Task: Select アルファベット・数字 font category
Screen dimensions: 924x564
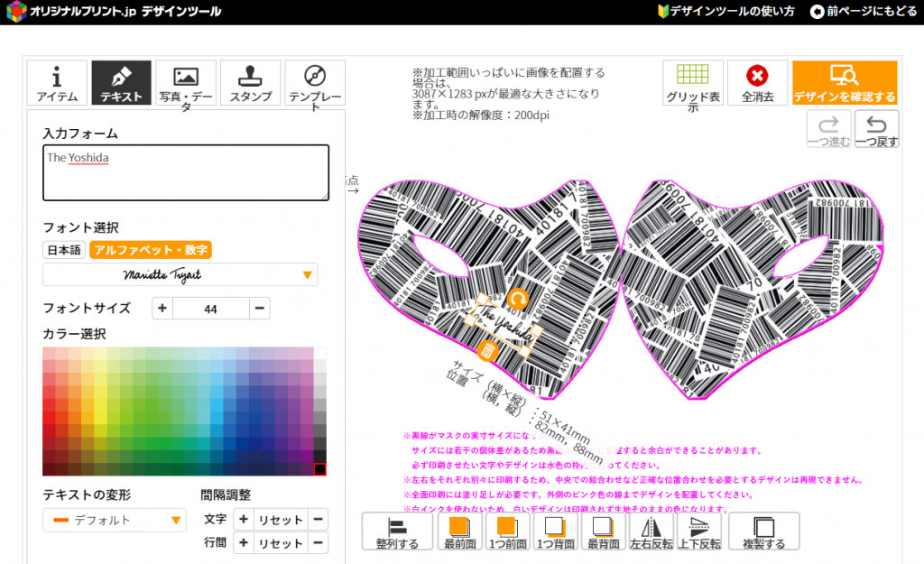Action: (151, 250)
